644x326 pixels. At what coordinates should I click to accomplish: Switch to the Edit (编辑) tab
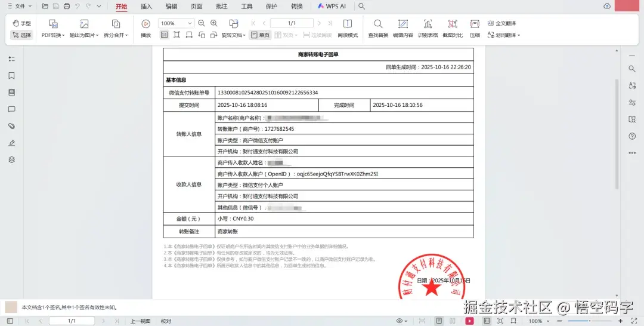point(171,6)
